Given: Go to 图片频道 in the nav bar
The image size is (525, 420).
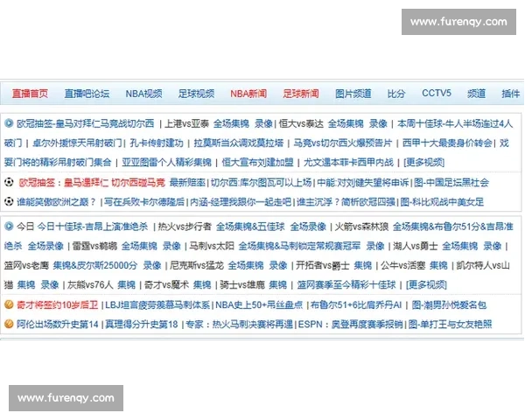Looking at the screenshot, I should (353, 94).
